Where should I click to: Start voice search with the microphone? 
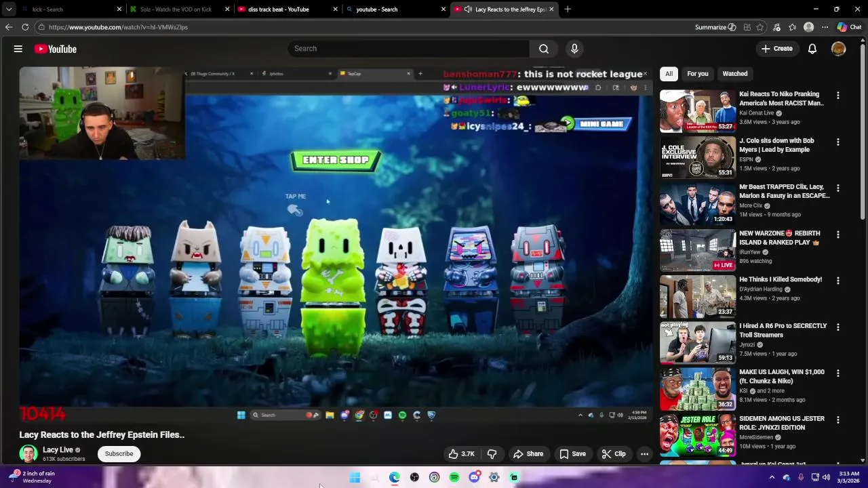coord(574,49)
